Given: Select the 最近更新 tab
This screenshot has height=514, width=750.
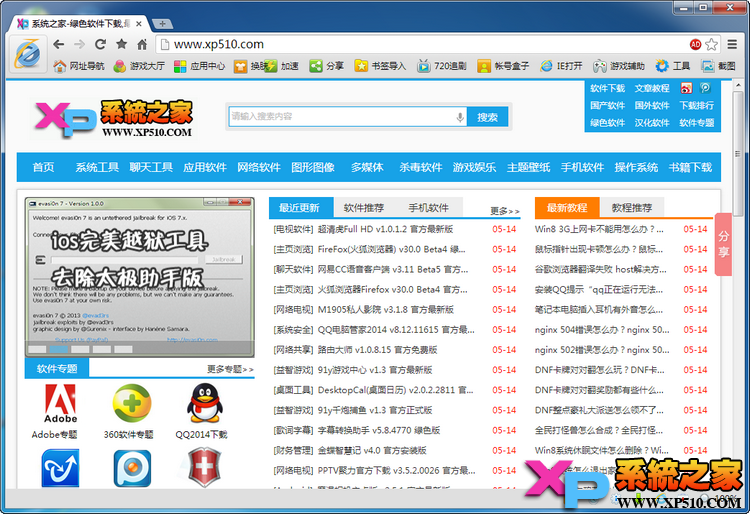Looking at the screenshot, I should tap(299, 208).
